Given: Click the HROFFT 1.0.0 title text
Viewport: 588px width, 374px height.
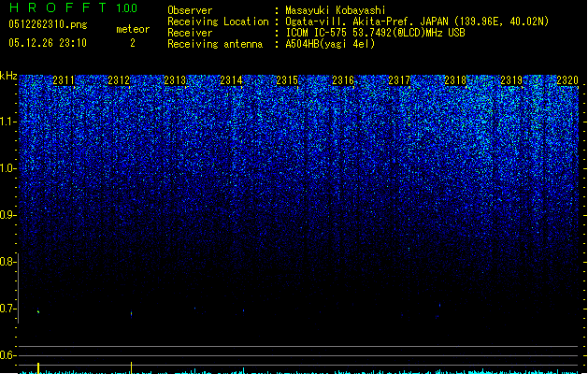Looking at the screenshot, I should pos(73,7).
